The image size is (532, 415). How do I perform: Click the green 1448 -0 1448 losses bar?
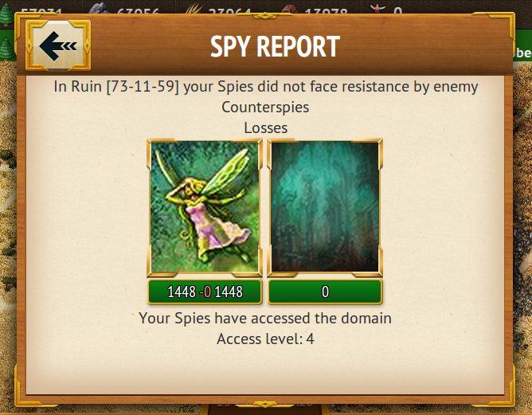(x=205, y=292)
